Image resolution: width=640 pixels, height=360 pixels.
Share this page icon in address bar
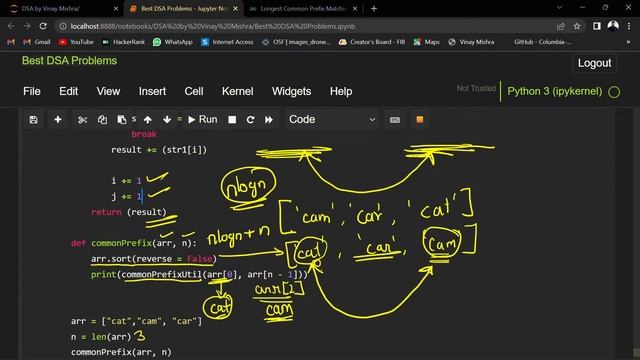click(560, 26)
